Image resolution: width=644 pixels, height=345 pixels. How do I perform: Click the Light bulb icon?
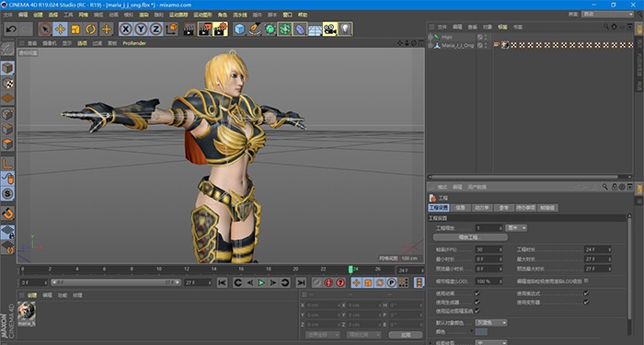[345, 29]
